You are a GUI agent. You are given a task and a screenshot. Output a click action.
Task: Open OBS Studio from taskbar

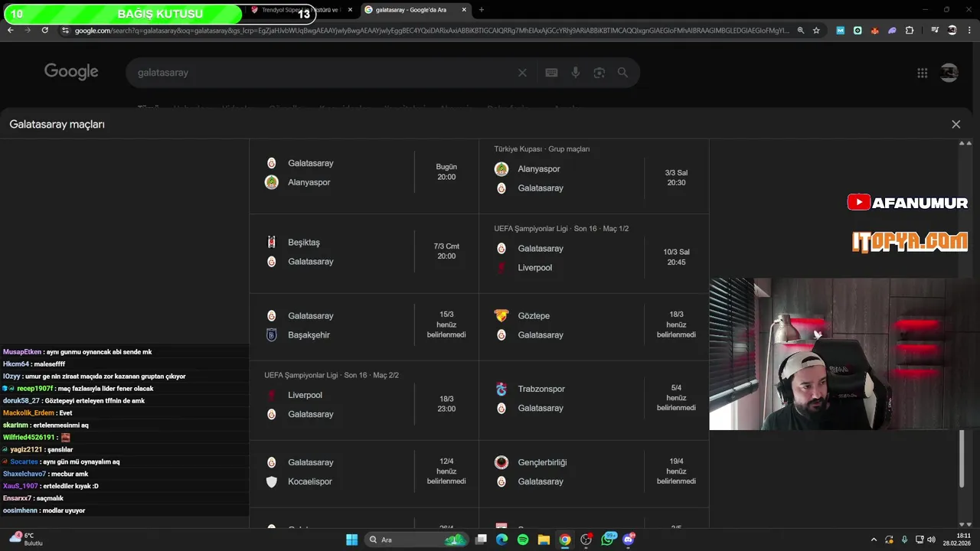pos(586,540)
